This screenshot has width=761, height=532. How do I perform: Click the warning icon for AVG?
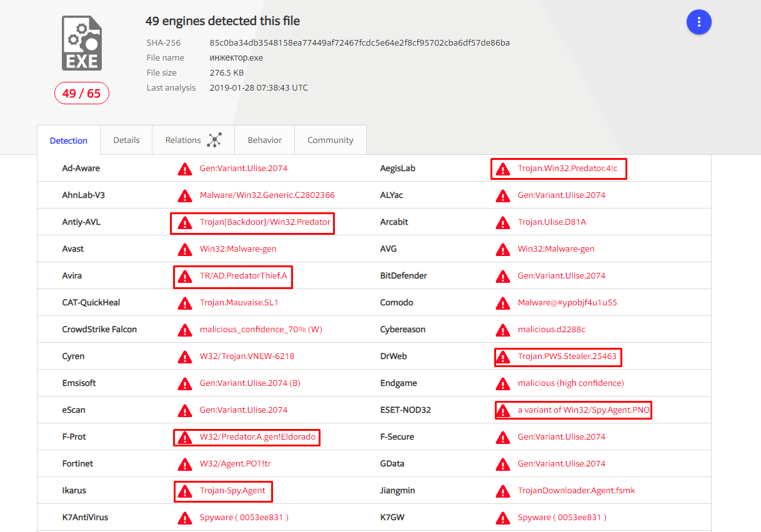click(x=502, y=249)
